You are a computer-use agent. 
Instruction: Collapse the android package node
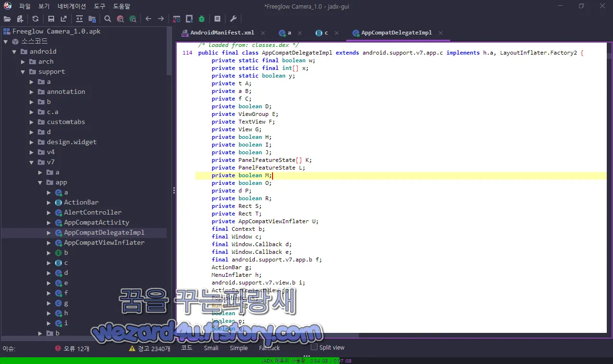coord(14,52)
